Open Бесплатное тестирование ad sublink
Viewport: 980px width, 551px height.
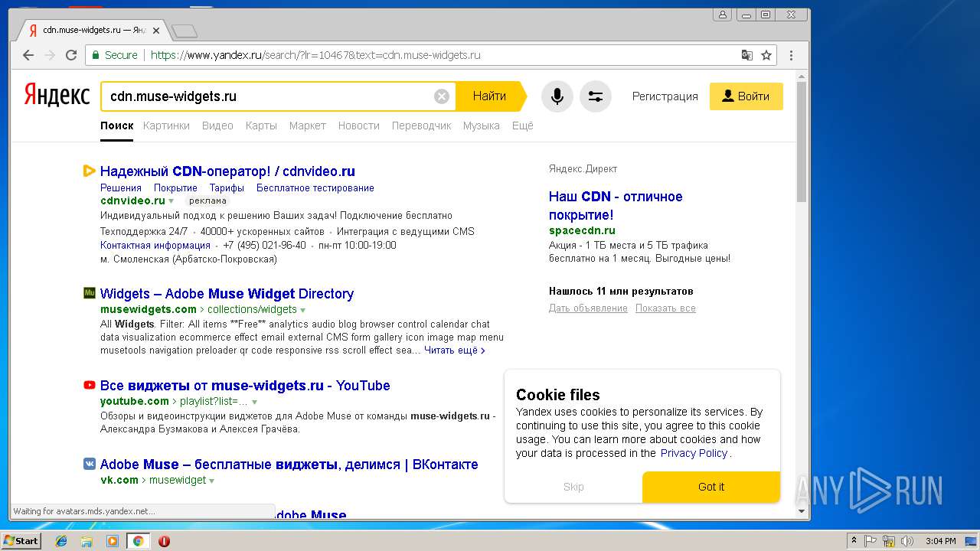[315, 187]
